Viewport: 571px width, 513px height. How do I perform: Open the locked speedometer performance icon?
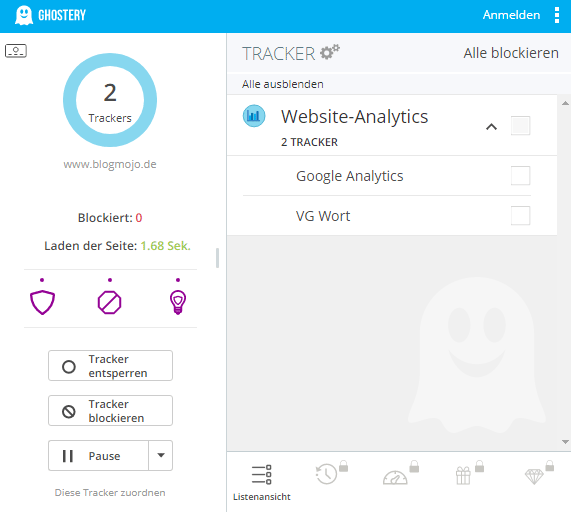[x=400, y=473]
